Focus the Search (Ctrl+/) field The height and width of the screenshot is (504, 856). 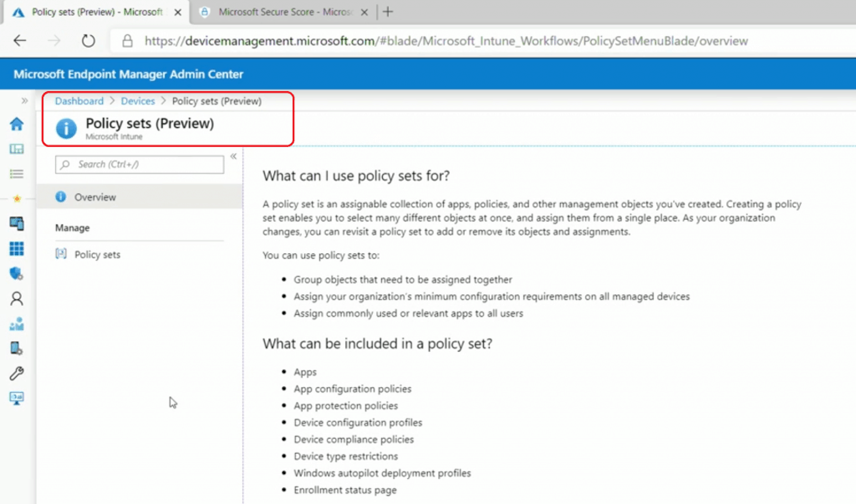point(140,165)
